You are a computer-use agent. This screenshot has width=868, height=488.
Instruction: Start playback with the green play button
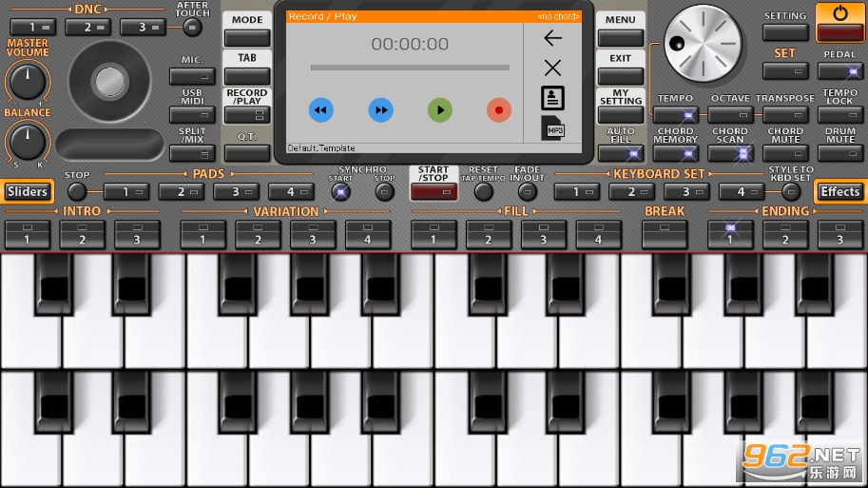pos(440,109)
